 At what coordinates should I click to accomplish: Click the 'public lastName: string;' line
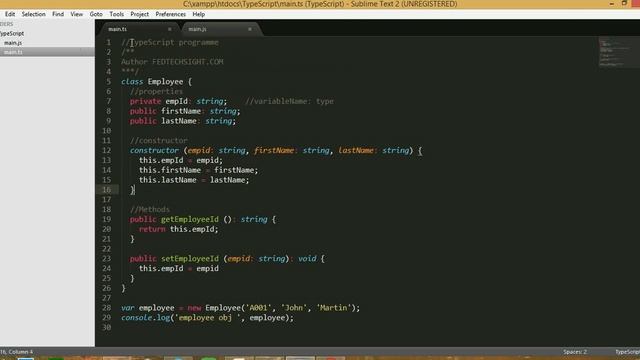tap(183, 121)
